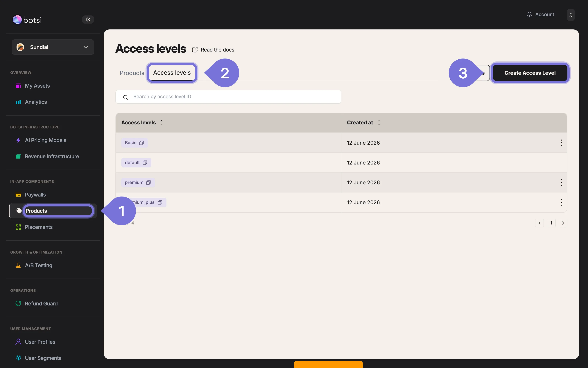
Task: Open the Sundial app selector dropdown
Action: [53, 47]
